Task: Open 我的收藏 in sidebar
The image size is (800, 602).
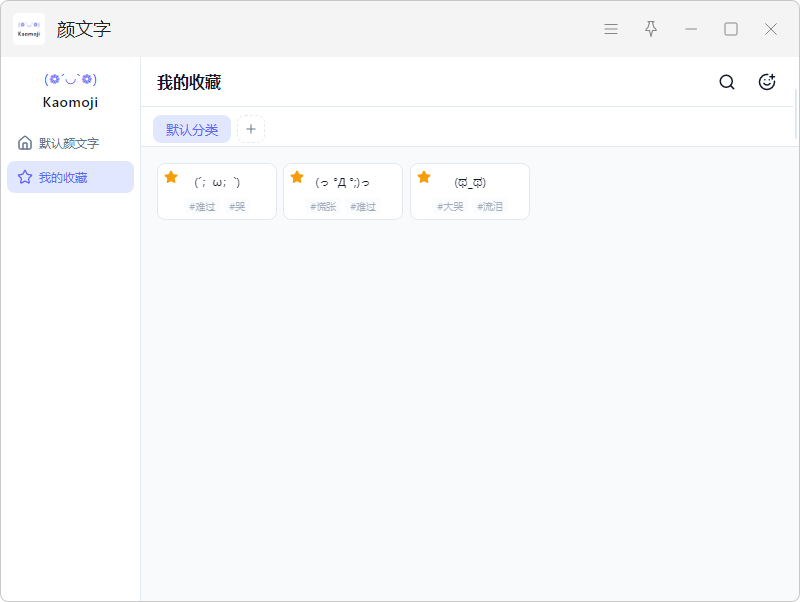Action: 63,177
